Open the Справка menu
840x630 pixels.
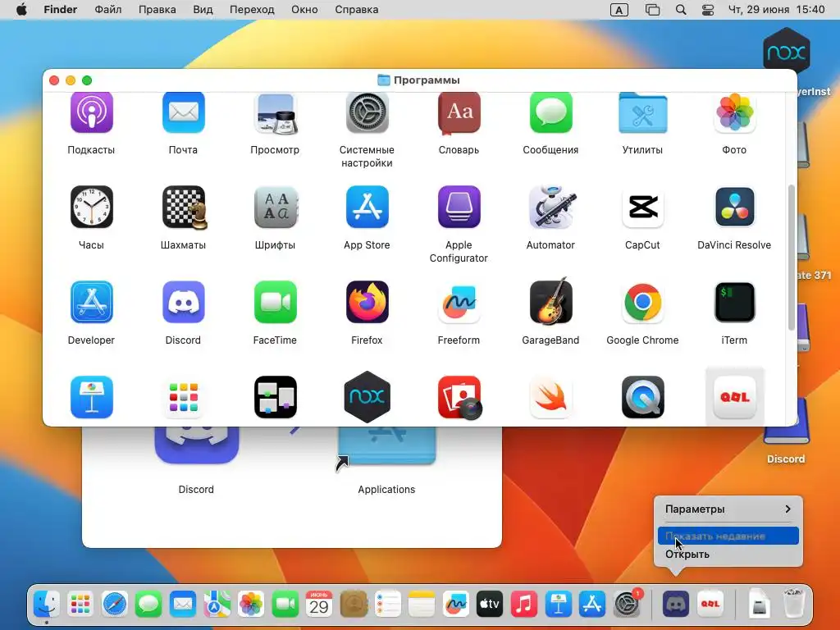pyautogui.click(x=356, y=10)
